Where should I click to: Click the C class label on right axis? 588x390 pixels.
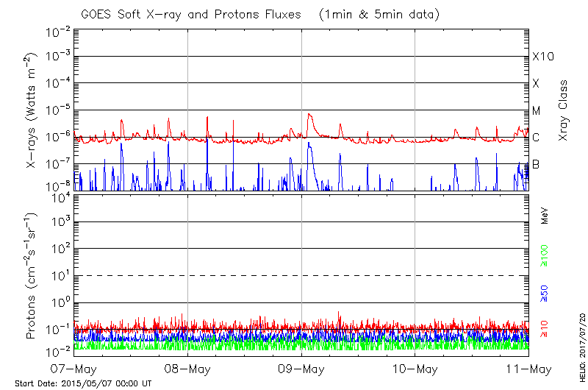point(536,138)
